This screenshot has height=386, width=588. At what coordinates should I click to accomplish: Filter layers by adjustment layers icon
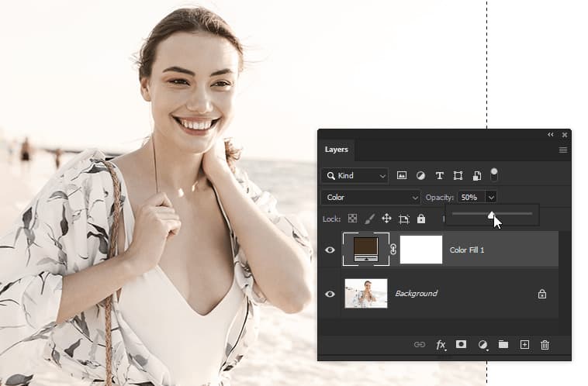420,176
